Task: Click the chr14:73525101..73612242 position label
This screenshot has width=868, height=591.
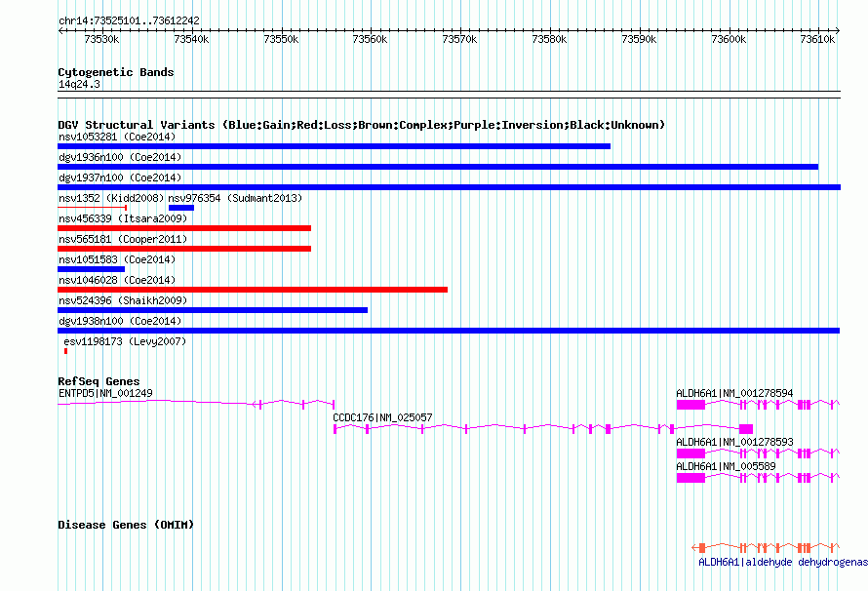Action: (x=129, y=20)
